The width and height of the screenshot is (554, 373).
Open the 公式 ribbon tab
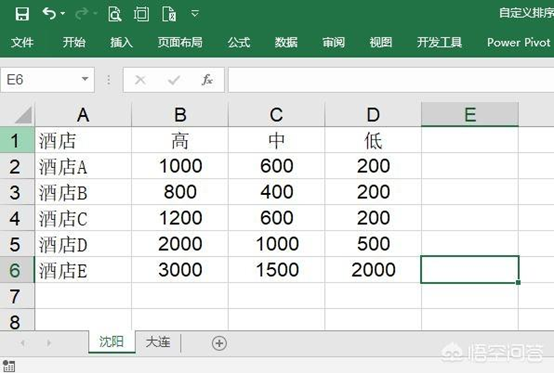tap(239, 42)
